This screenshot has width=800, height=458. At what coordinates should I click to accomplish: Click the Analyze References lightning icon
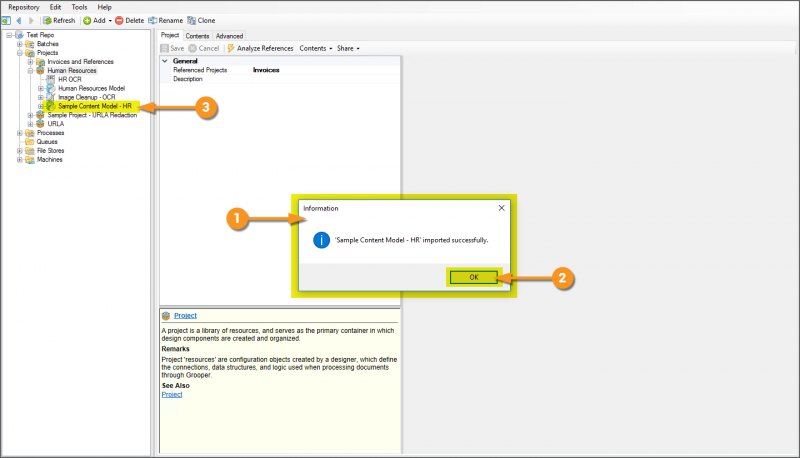pos(231,48)
